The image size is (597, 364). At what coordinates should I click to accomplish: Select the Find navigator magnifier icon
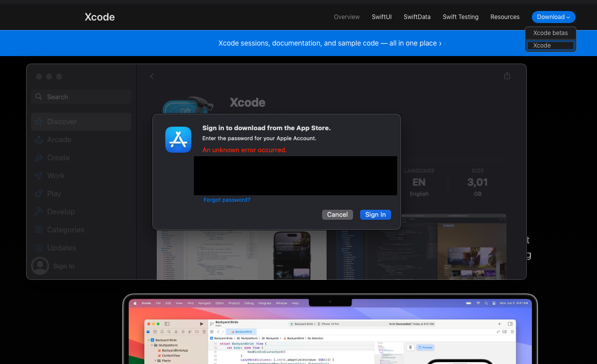click(169, 331)
